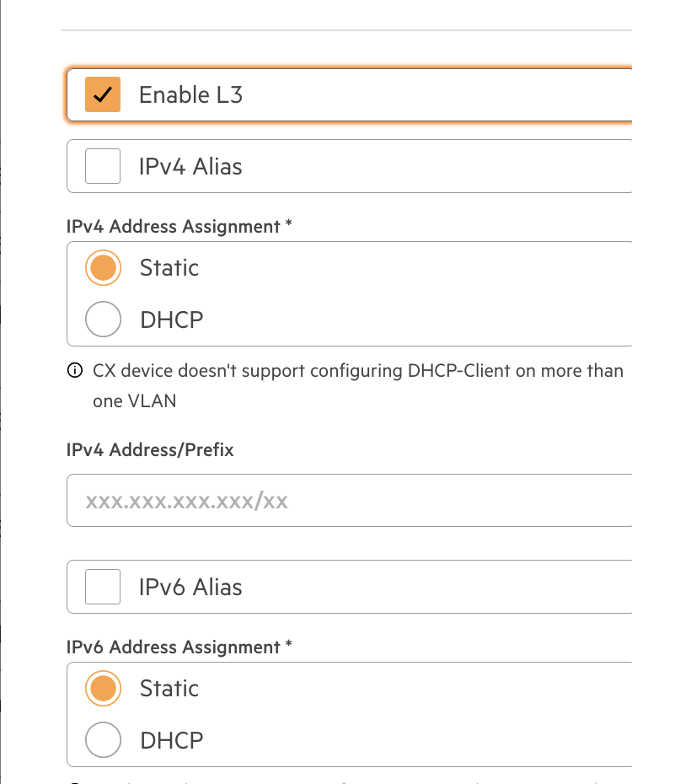Click the "Static" label in the IPv4 section
The height and width of the screenshot is (784, 691).
click(169, 268)
